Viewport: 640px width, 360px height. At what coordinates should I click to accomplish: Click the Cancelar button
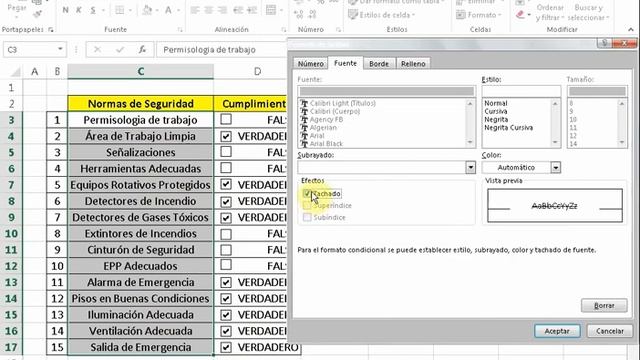coord(610,331)
